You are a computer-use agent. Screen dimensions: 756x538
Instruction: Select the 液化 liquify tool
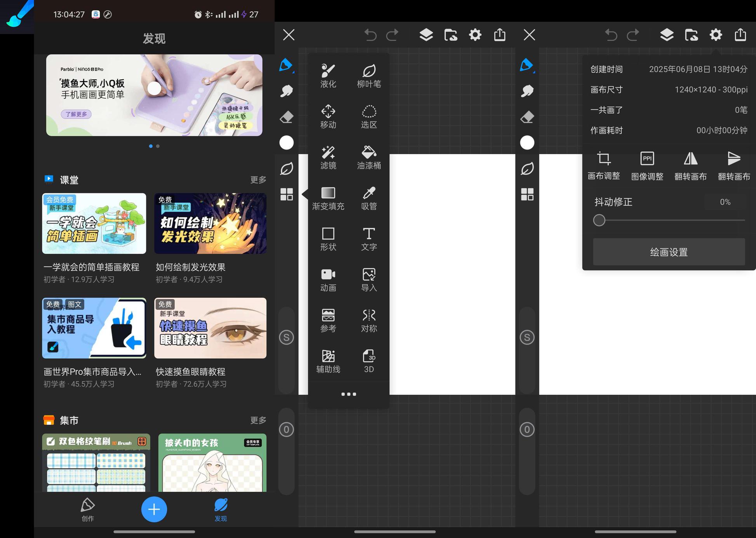(328, 76)
